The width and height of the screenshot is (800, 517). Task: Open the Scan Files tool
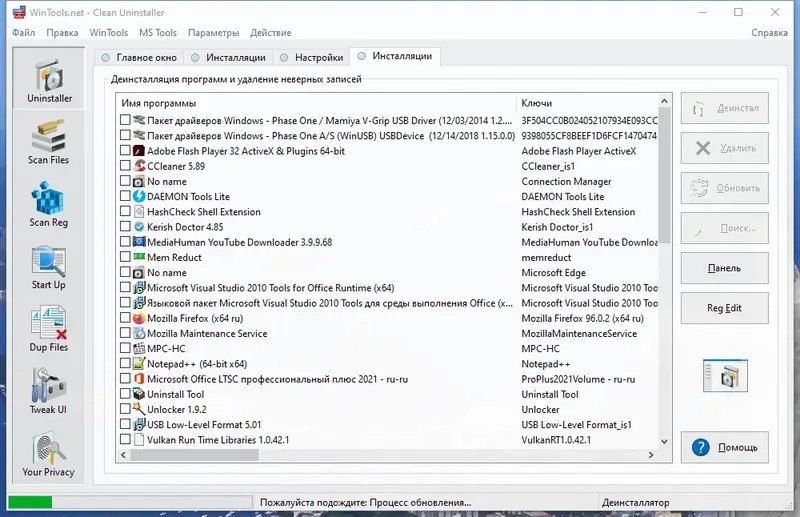(x=48, y=142)
